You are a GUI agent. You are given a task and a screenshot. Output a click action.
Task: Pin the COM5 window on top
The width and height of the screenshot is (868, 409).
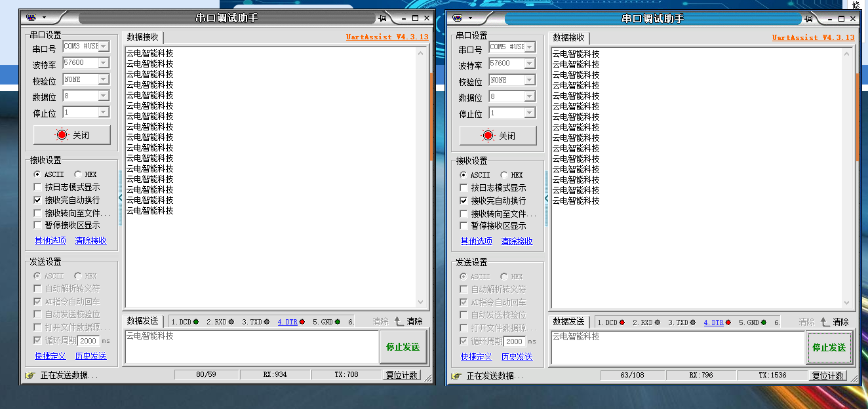pos(810,18)
